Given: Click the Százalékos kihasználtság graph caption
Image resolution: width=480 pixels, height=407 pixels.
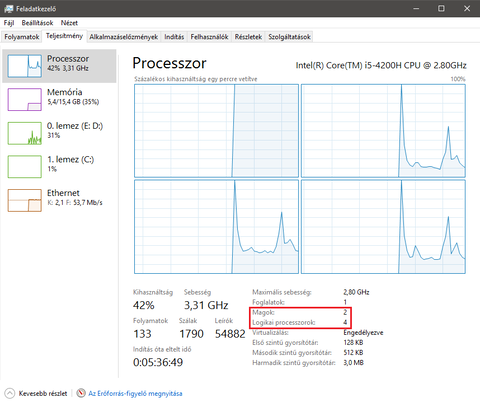Looking at the screenshot, I should (196, 79).
